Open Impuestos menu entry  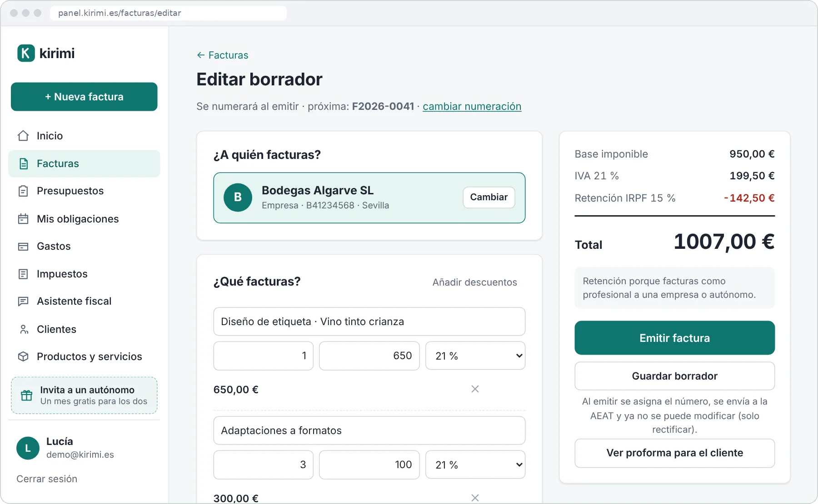(84, 274)
